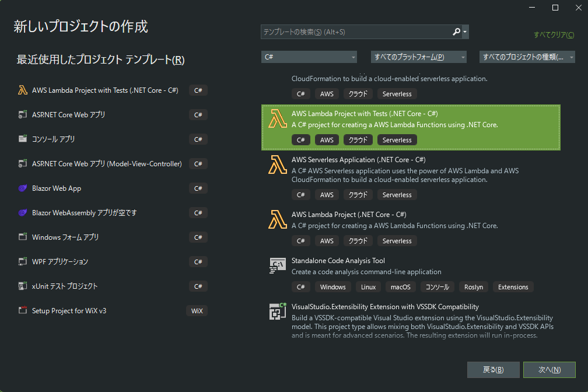Click the VisualStudio.Extensibility Extension icon
Screen dimensions: 588x392
click(x=278, y=311)
